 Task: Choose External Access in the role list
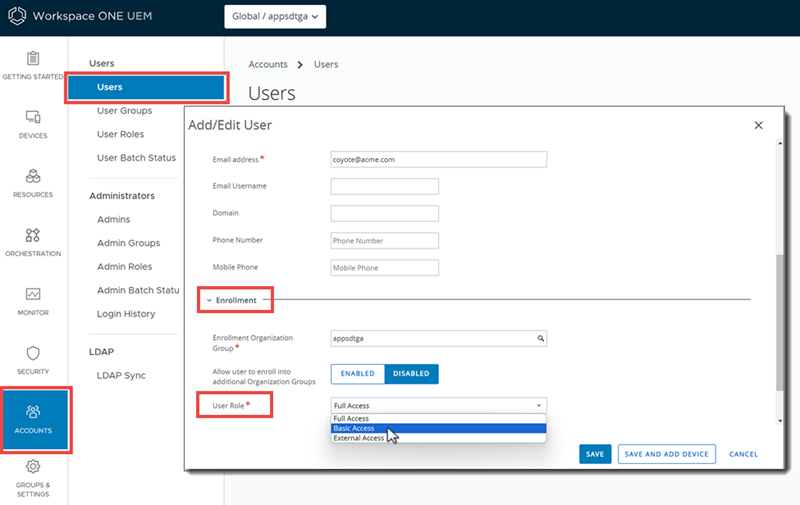pyautogui.click(x=439, y=438)
